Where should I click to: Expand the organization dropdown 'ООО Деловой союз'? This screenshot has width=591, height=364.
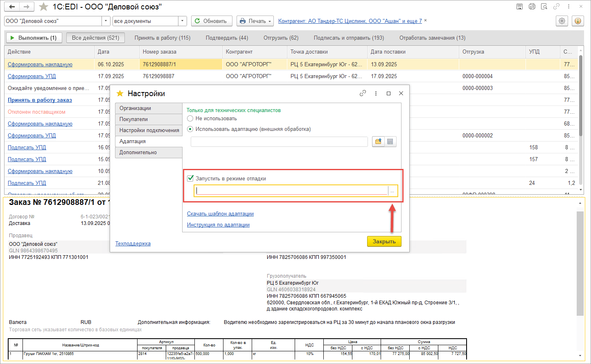[106, 21]
